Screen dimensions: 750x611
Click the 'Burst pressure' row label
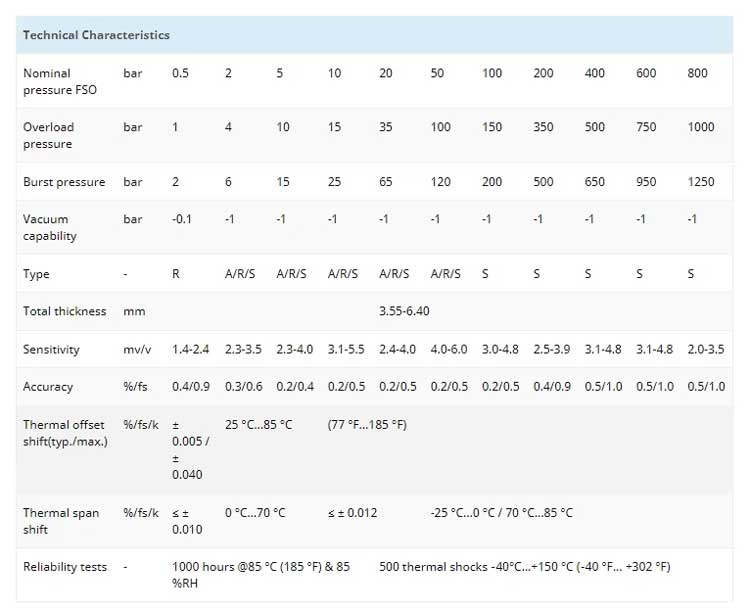[x=64, y=182]
